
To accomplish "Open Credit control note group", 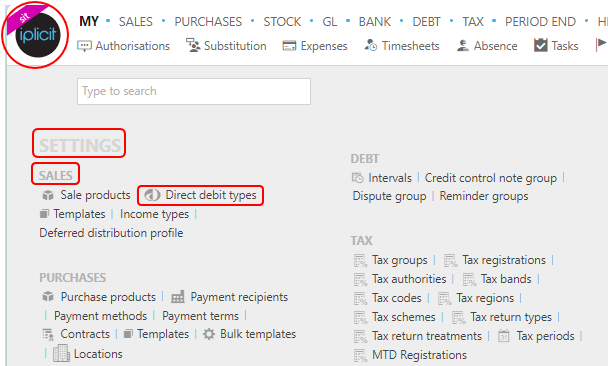I will point(491,178).
